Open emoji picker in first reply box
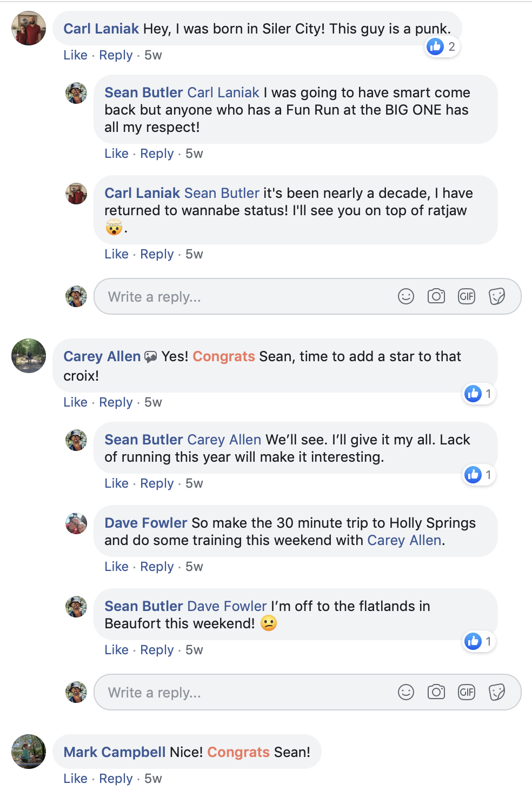The height and width of the screenshot is (797, 532). [x=405, y=296]
